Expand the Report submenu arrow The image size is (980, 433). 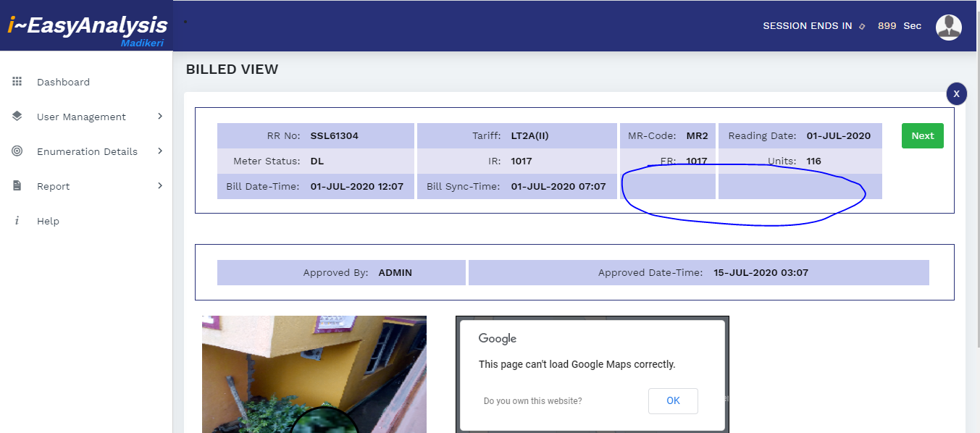160,186
